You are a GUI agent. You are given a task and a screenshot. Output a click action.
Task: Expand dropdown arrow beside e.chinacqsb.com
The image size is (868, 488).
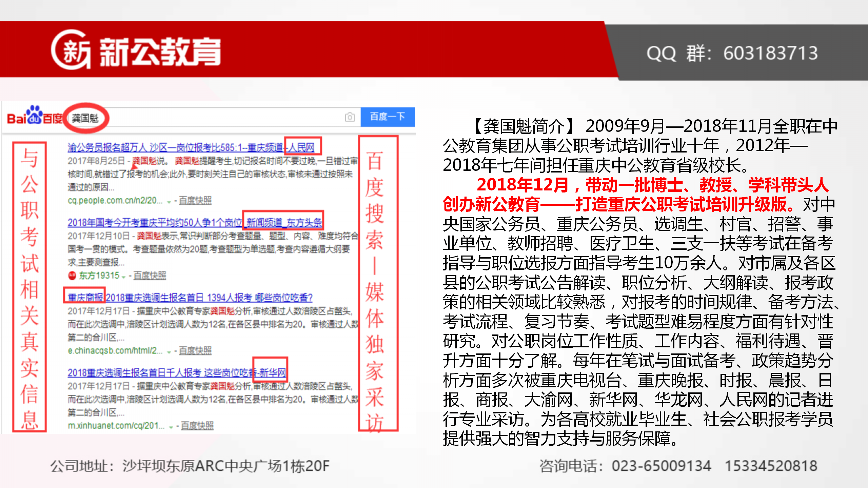169,352
